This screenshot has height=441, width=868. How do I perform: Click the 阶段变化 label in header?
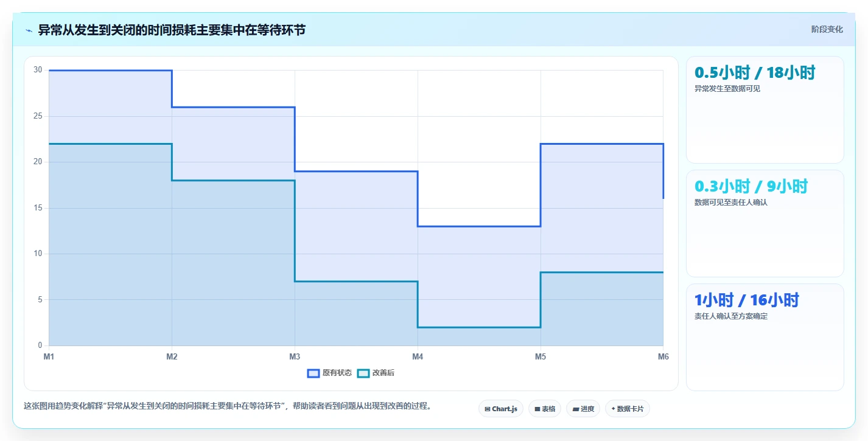click(x=827, y=29)
